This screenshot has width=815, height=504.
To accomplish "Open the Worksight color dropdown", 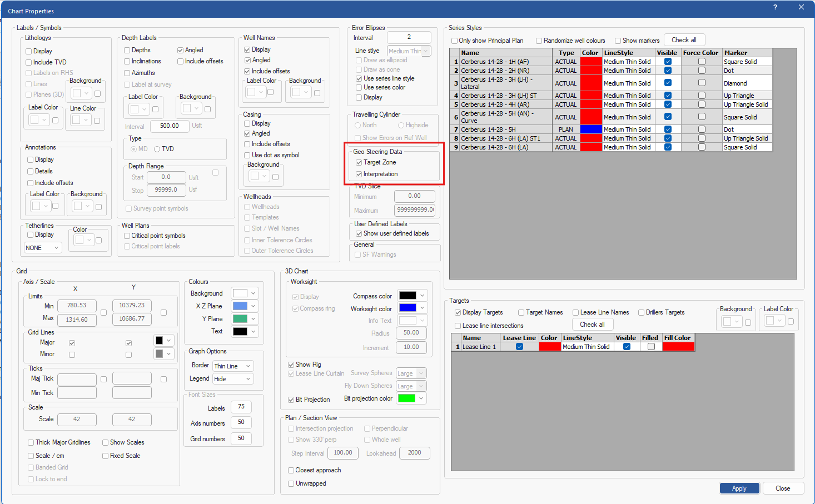I will (x=423, y=308).
